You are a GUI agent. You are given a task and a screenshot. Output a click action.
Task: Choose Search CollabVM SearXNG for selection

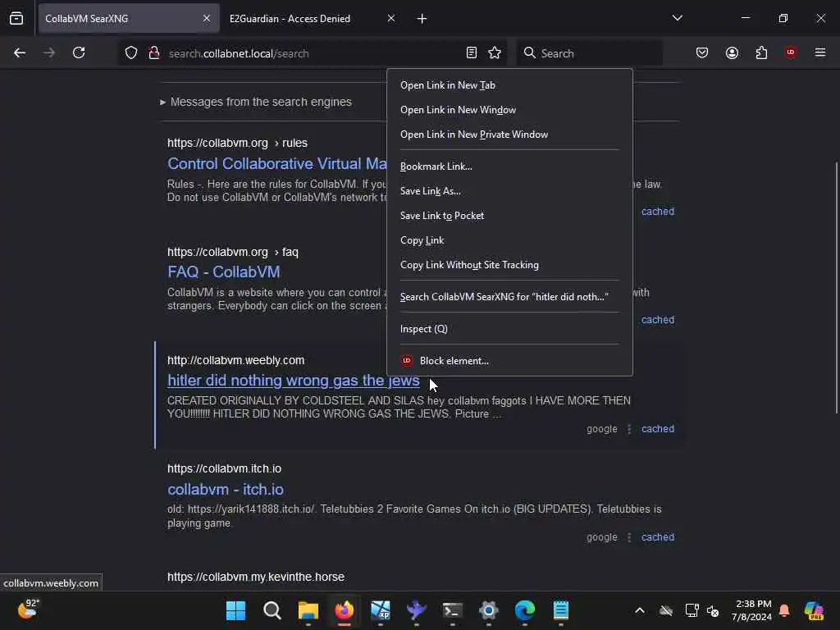coord(509,297)
